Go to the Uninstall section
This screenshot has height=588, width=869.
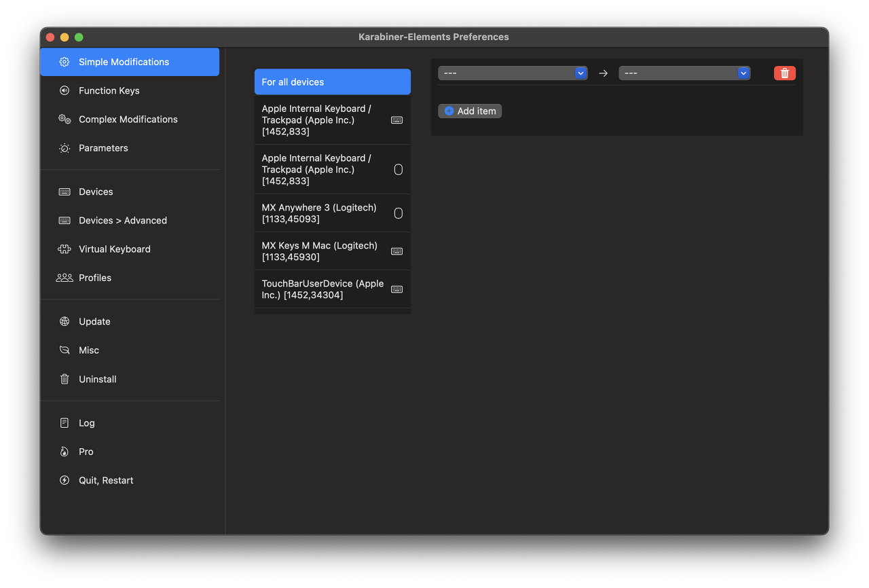130,380
